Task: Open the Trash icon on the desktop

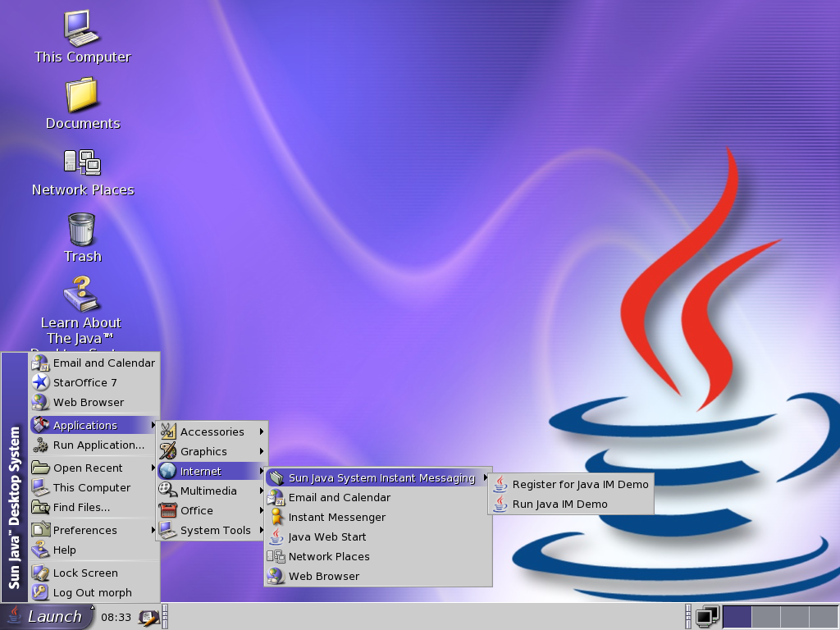Action: [x=81, y=229]
